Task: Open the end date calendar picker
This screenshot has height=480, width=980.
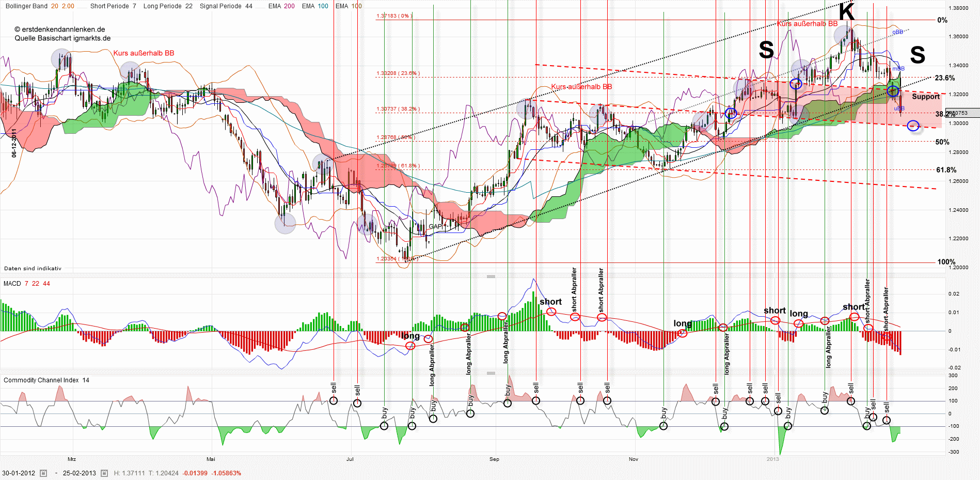Action: point(104,473)
